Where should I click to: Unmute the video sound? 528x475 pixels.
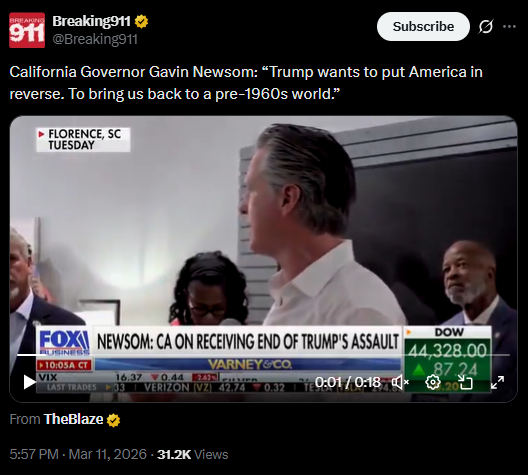400,382
